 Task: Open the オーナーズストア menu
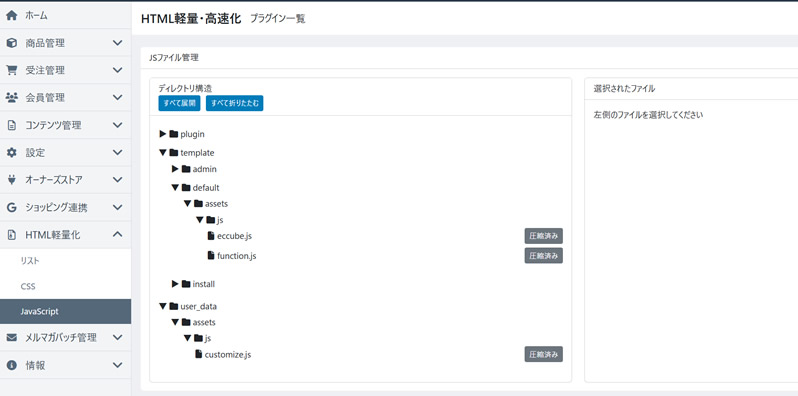[x=65, y=180]
